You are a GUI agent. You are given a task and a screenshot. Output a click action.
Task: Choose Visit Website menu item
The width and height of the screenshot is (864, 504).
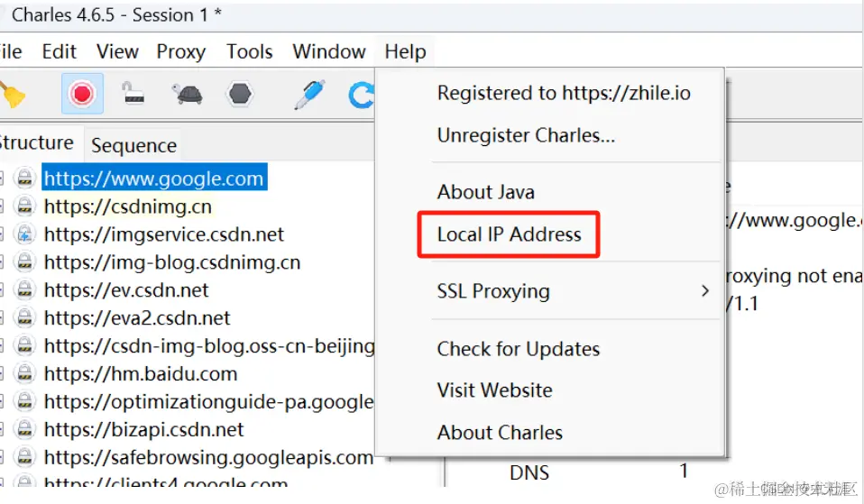point(495,390)
